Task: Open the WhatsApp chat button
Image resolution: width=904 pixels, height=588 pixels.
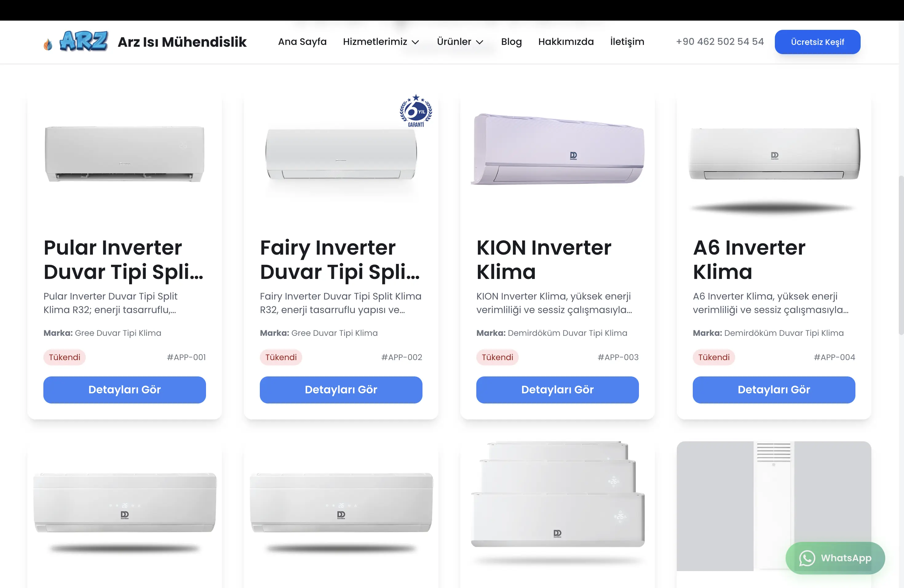Action: pos(835,558)
